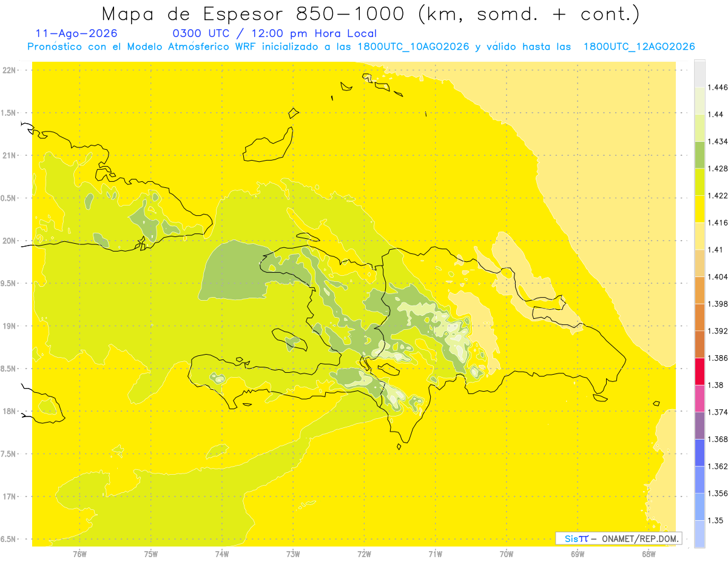Choose the blue legend swatch between 1.362 and 1.368
728x562 pixels.
pos(699,453)
